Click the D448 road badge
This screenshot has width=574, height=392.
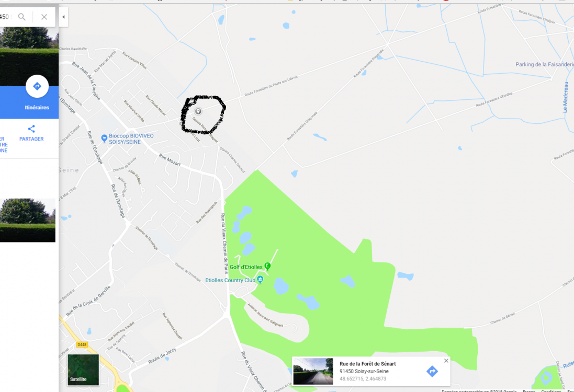(x=82, y=344)
